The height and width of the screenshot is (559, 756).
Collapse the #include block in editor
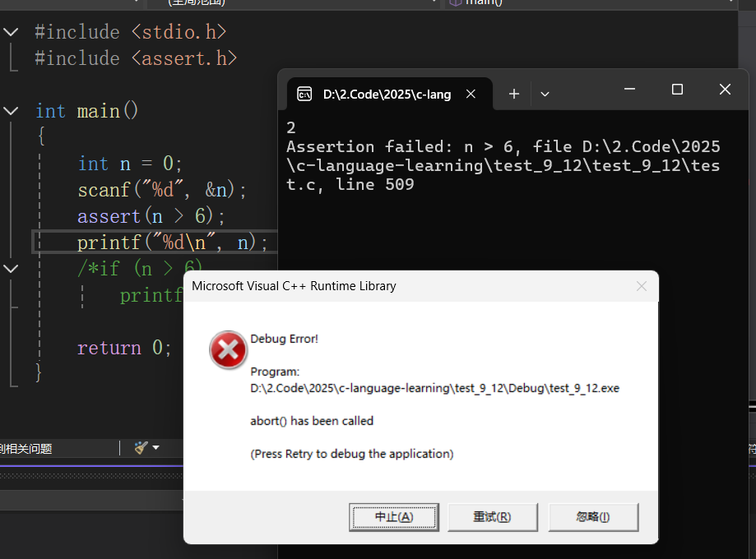tap(11, 32)
